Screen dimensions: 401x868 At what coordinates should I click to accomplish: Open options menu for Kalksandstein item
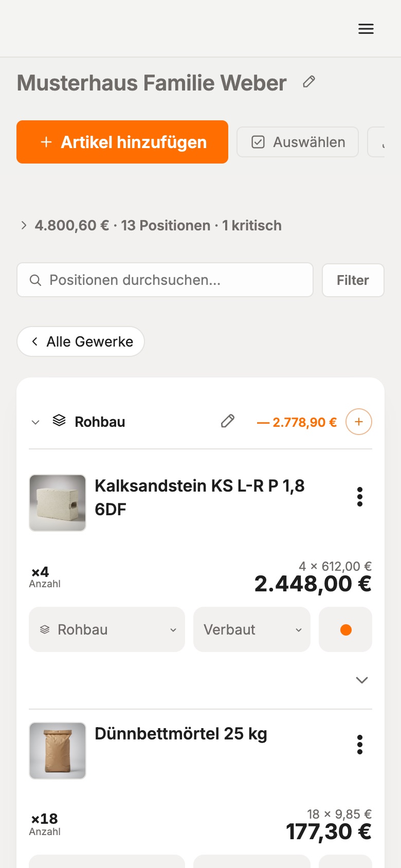point(360,497)
